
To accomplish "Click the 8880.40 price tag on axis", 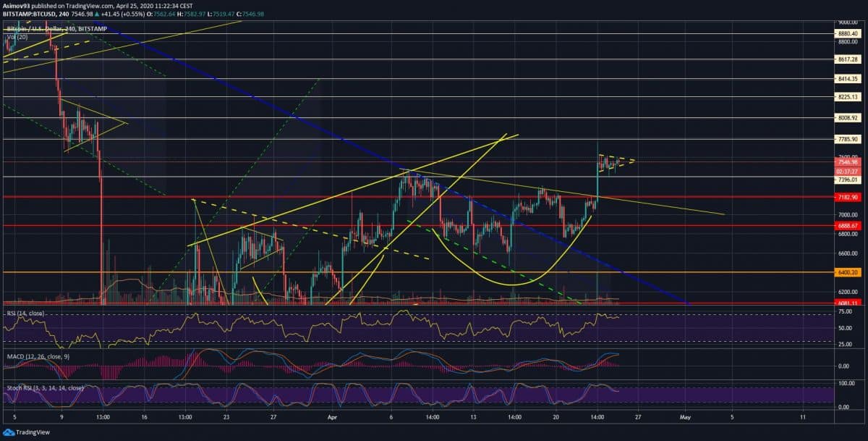I will pyautogui.click(x=843, y=33).
